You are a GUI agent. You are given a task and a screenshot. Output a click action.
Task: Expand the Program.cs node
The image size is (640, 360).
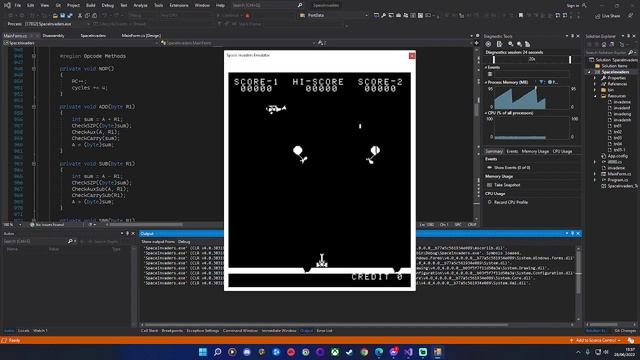click(x=595, y=180)
